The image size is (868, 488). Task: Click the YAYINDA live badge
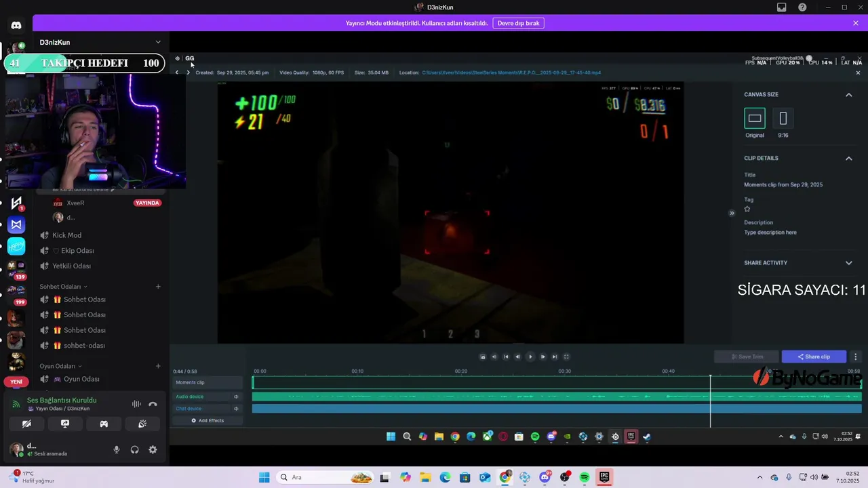148,203
